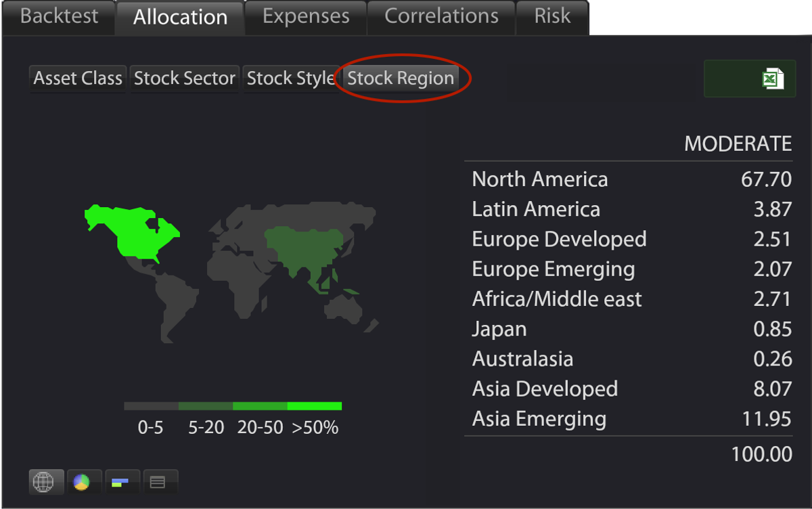Click the 0-5 legend label

coord(150,428)
